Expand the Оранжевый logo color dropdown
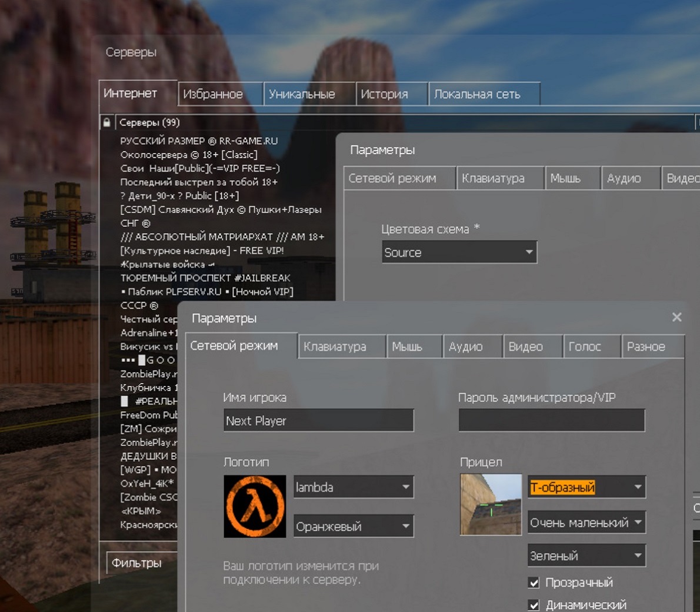The height and width of the screenshot is (612, 700). 353,527
